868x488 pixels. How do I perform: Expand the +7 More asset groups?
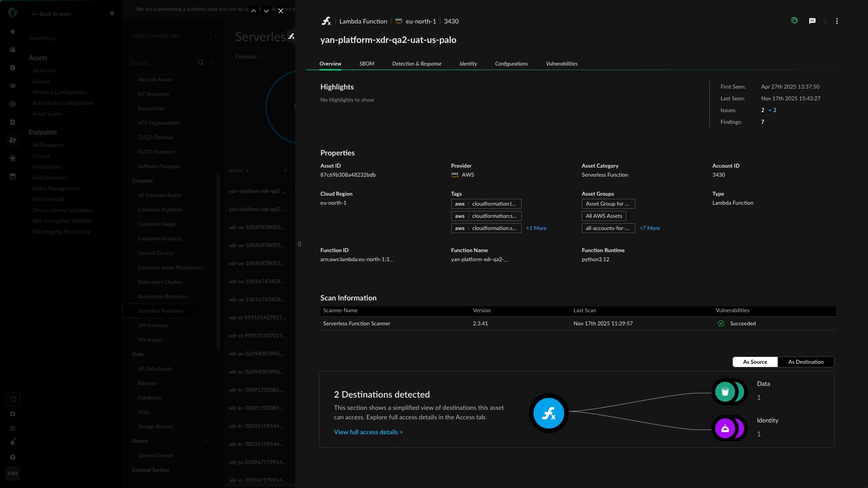pyautogui.click(x=650, y=228)
